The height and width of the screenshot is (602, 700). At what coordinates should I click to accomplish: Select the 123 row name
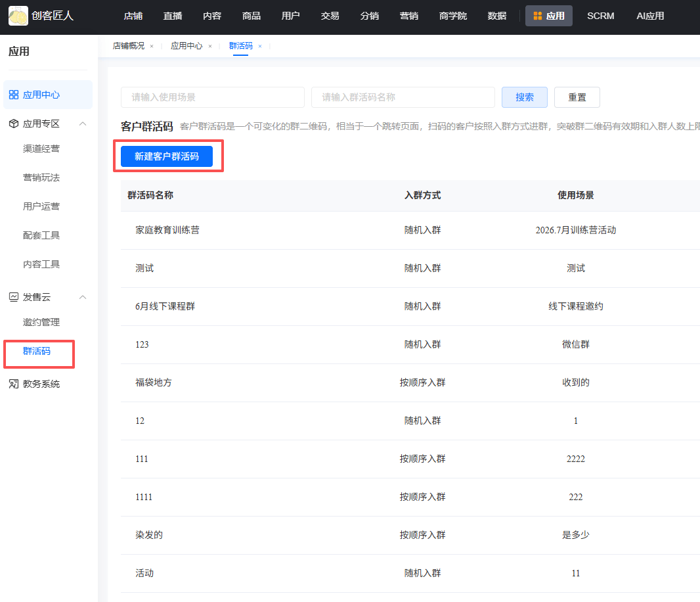tap(142, 344)
